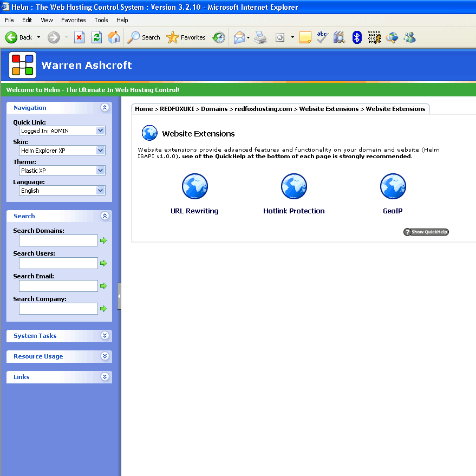This screenshot has width=476, height=476.
Task: Click the yellow note toolbar icon
Action: (305, 38)
